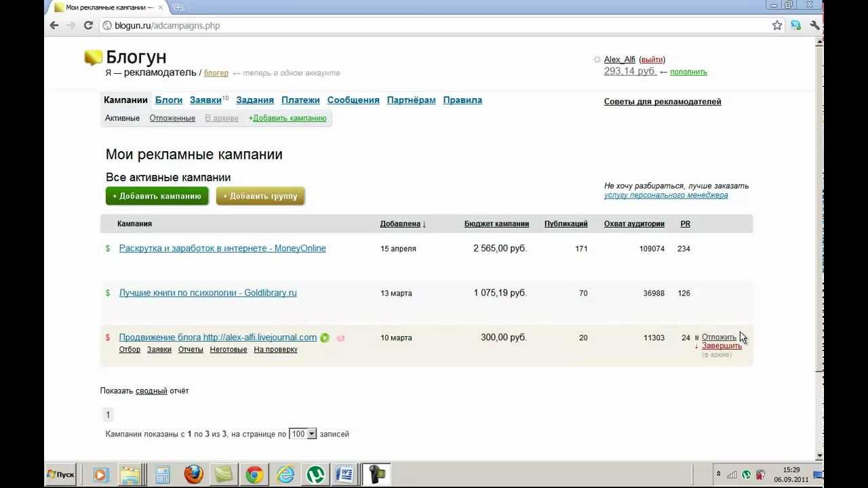The width and height of the screenshot is (868, 488).
Task: Open Отчеты under livejournal campaign
Action: tap(191, 350)
